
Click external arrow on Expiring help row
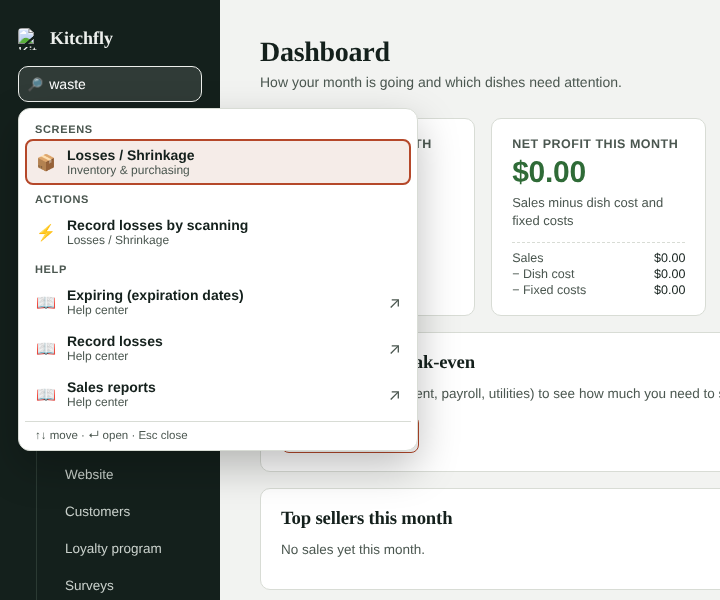394,303
